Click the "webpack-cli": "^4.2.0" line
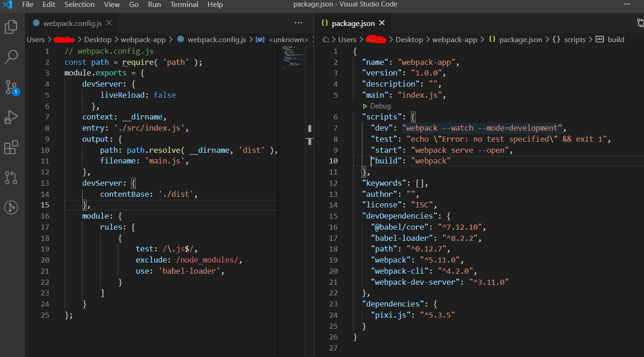 pyautogui.click(x=424, y=271)
